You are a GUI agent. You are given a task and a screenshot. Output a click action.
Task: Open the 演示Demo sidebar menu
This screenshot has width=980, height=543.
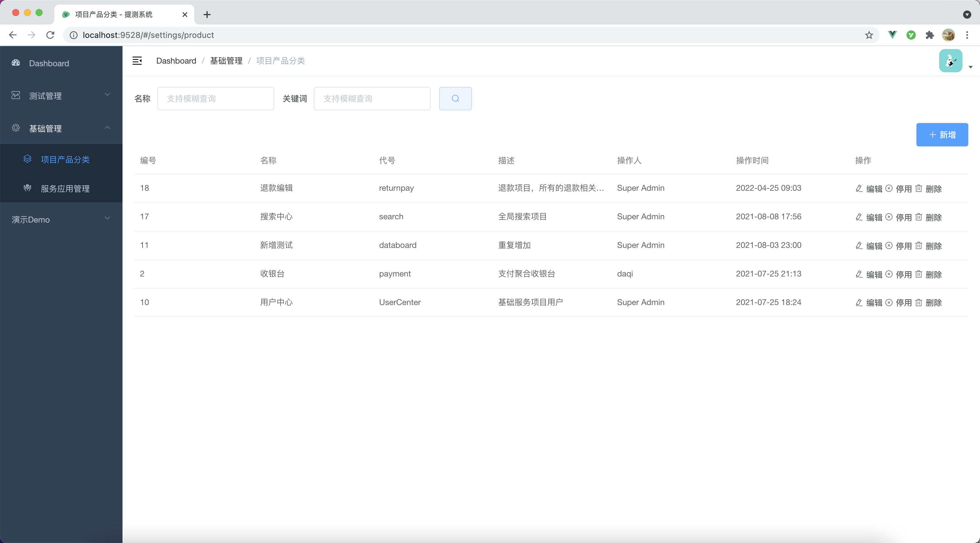[x=61, y=219]
